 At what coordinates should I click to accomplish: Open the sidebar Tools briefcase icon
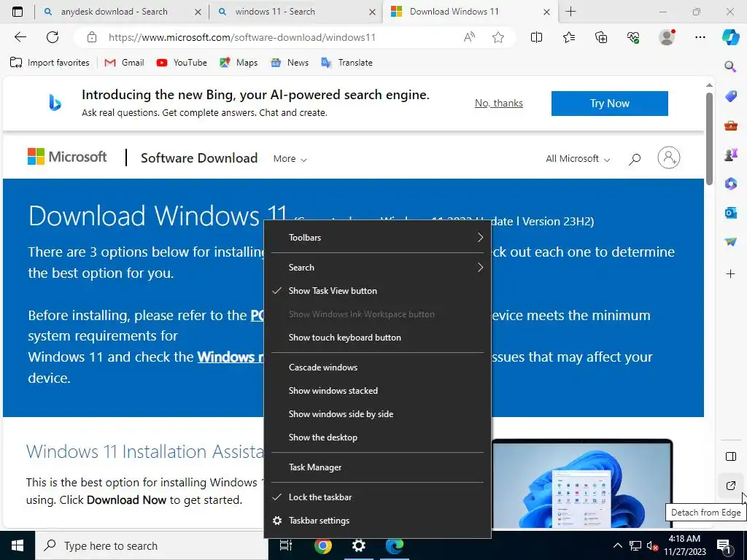730,125
